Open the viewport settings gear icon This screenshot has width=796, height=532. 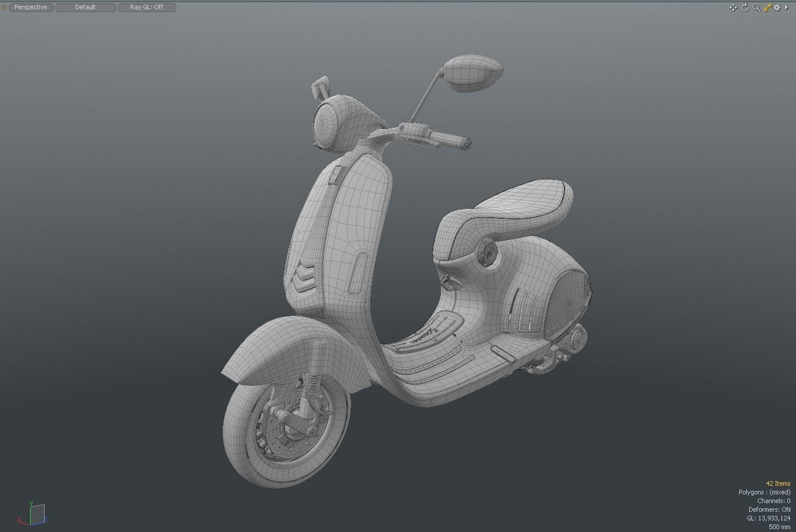pyautogui.click(x=777, y=8)
